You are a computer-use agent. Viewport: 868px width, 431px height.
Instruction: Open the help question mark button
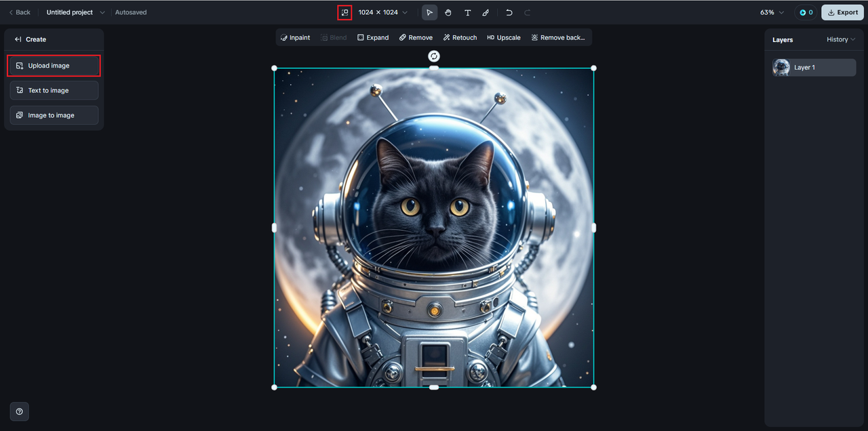(19, 411)
